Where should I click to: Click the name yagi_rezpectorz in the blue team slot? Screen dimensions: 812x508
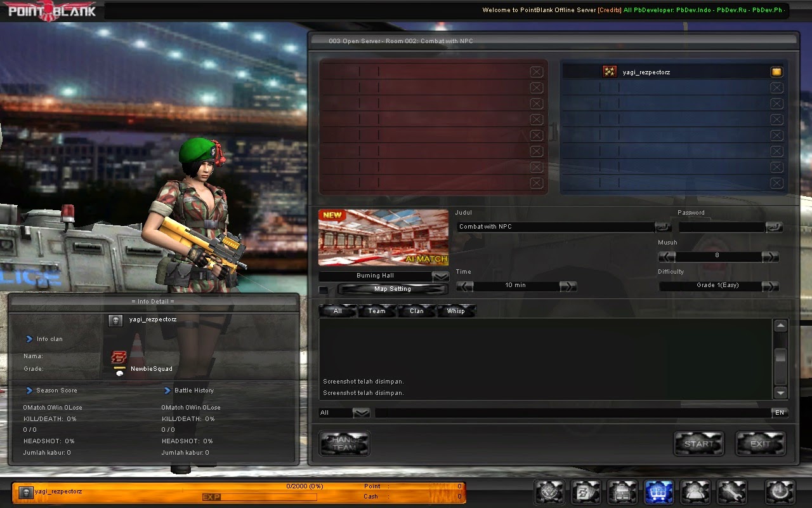646,72
